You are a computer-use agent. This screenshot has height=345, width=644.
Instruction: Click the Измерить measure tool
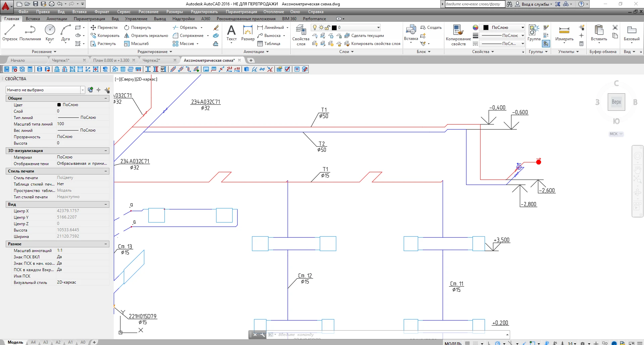point(564,33)
